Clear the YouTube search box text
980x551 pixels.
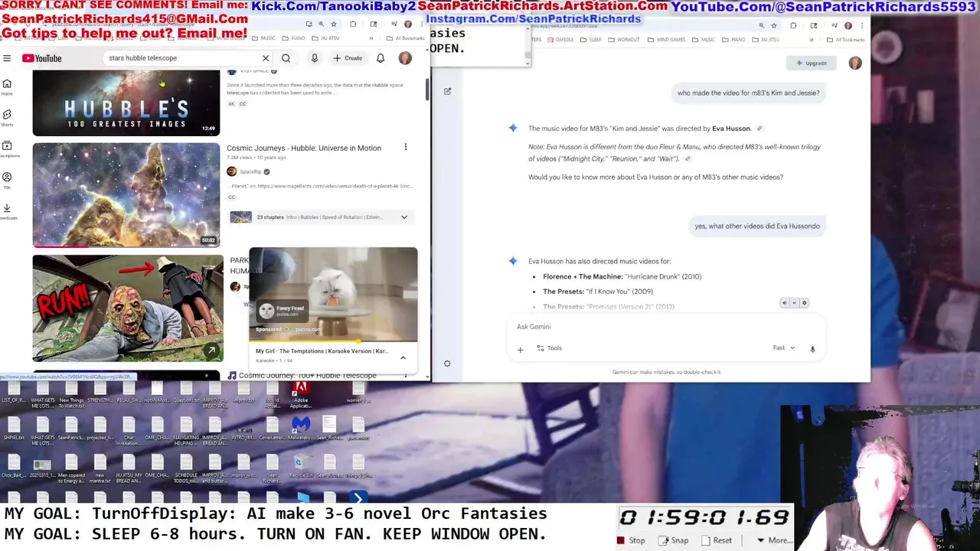click(266, 58)
